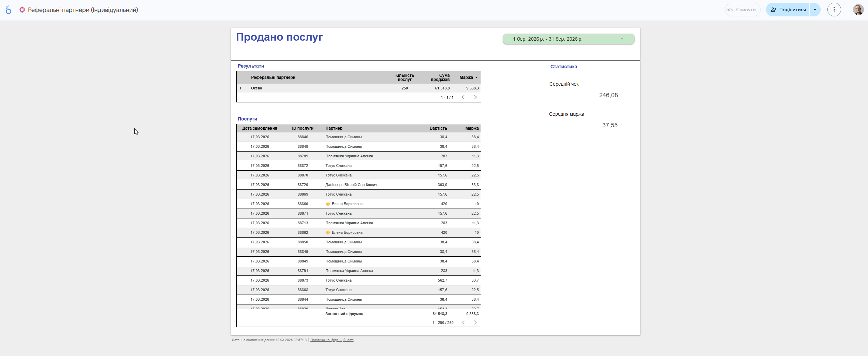Go to next page in Services table
Image resolution: width=868 pixels, height=356 pixels.
(x=475, y=323)
